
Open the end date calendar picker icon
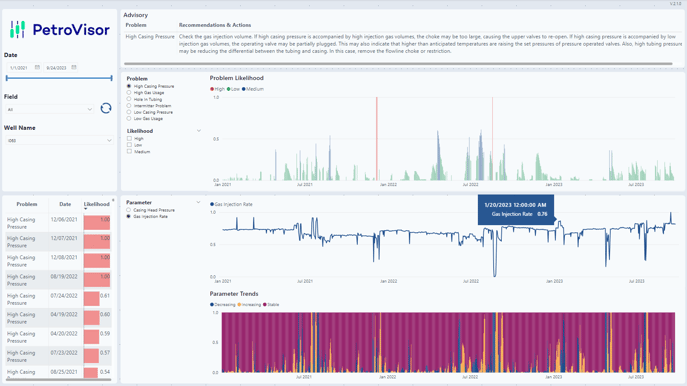click(74, 67)
